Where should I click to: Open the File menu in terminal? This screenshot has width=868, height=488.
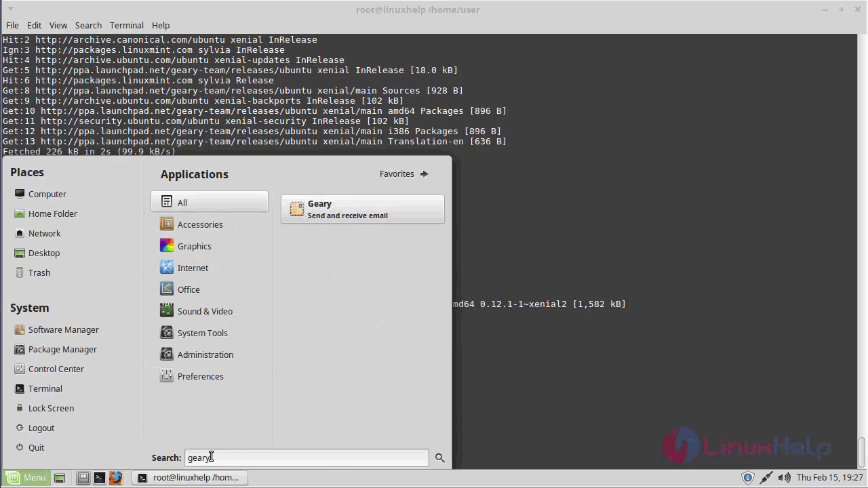12,25
